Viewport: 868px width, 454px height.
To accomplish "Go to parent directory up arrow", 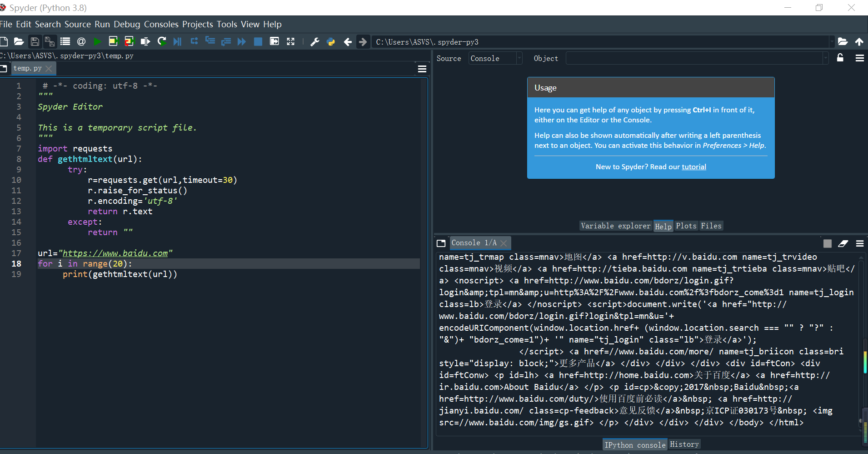I will (x=859, y=42).
